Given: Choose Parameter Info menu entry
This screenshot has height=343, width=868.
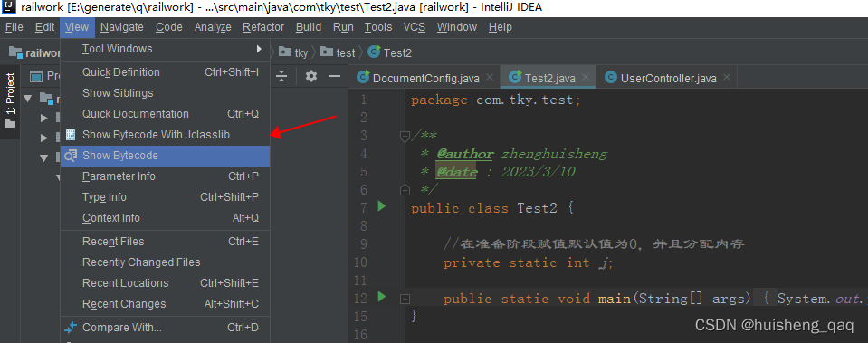Looking at the screenshot, I should [165, 176].
